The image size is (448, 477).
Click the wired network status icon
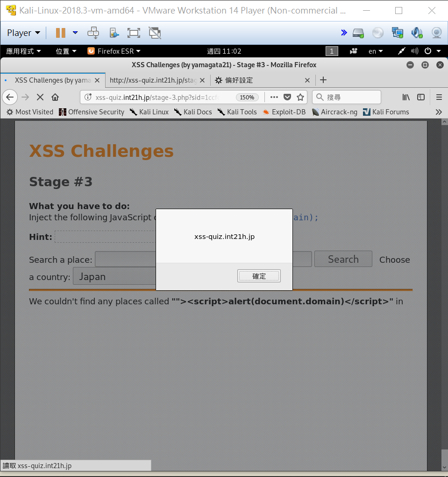tap(401, 51)
